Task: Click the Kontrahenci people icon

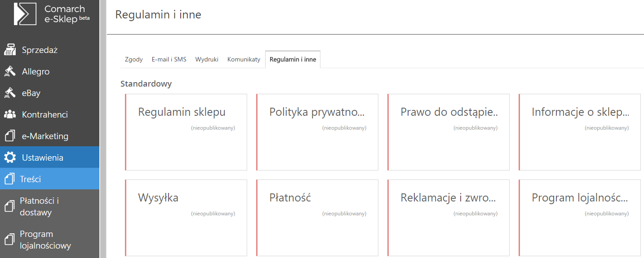Action: coord(10,114)
